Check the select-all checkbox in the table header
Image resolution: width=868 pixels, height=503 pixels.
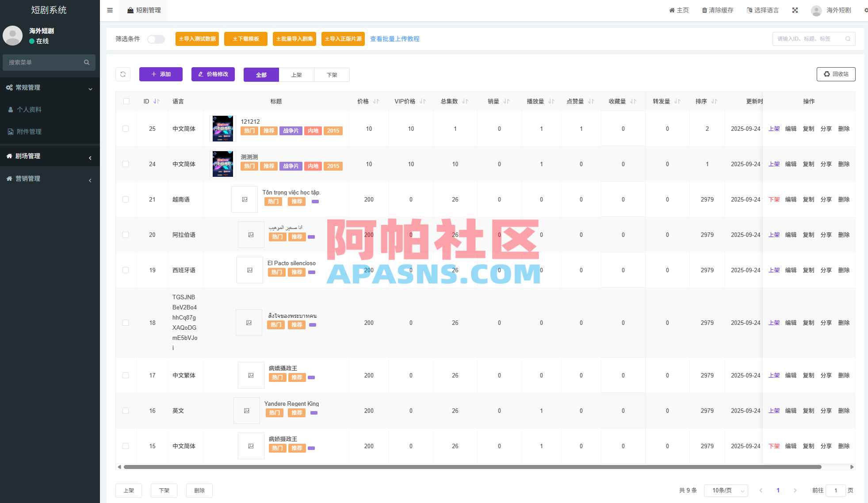click(126, 101)
